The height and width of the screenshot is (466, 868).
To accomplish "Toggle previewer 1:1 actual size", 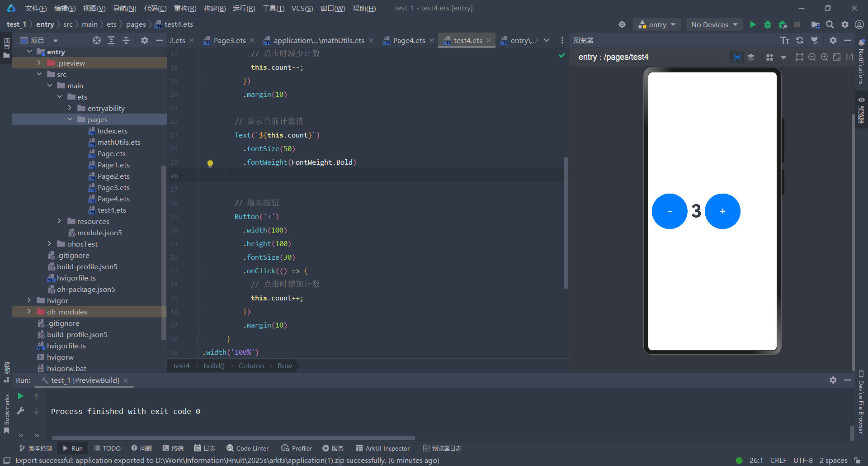I will (x=849, y=57).
